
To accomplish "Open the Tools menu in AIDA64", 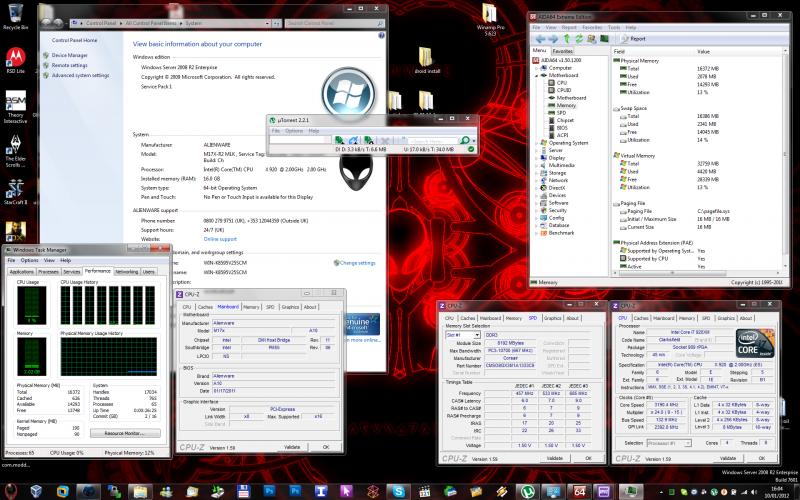I will (614, 28).
